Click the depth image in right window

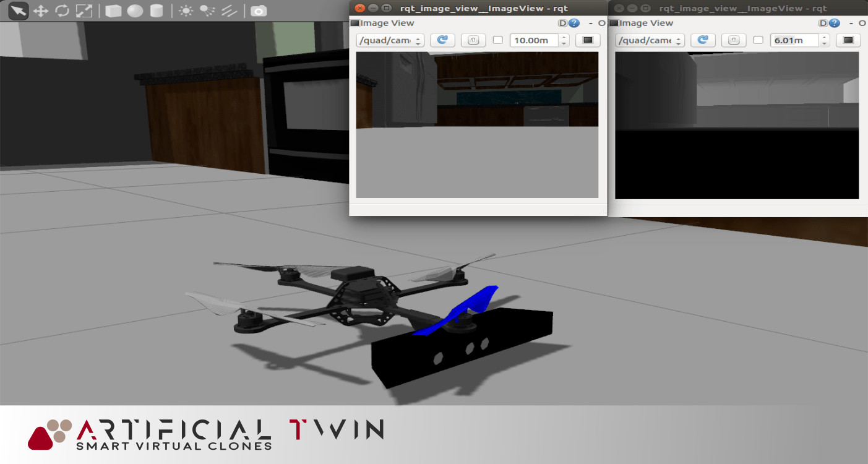[737, 126]
